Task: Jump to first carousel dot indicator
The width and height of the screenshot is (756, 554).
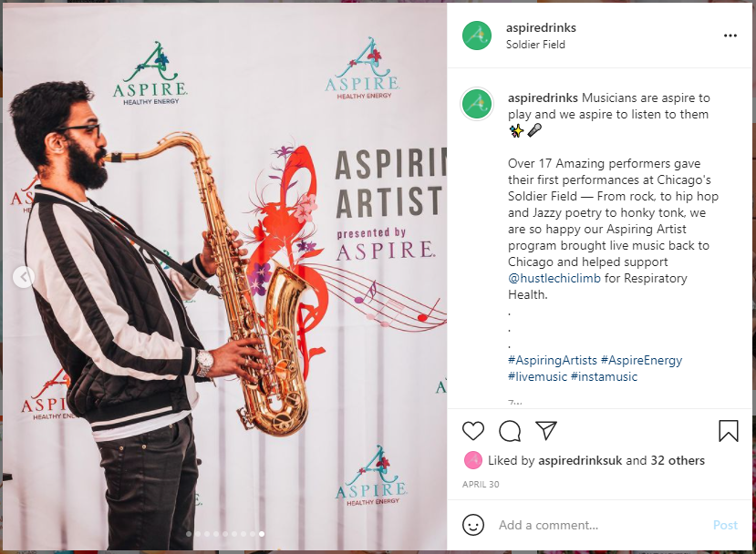Action: (x=189, y=534)
